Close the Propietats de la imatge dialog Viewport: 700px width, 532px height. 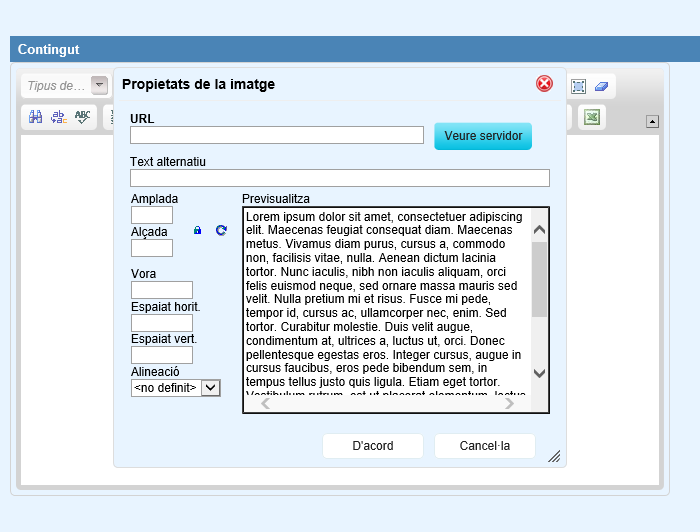pos(544,84)
